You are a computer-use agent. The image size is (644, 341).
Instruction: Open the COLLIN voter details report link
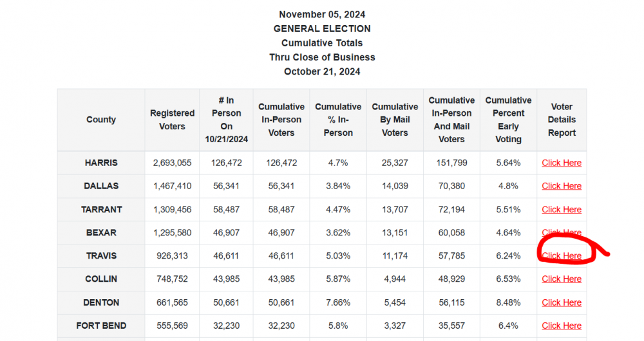562,279
